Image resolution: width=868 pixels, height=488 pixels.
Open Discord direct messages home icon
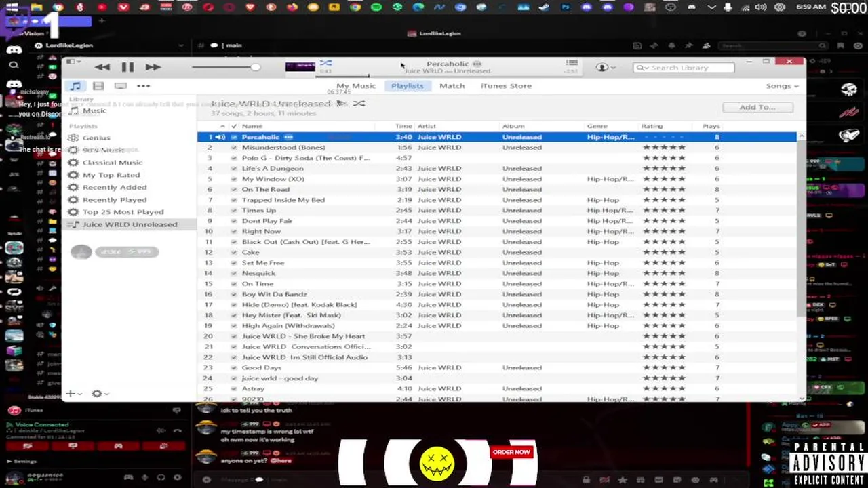14,49
